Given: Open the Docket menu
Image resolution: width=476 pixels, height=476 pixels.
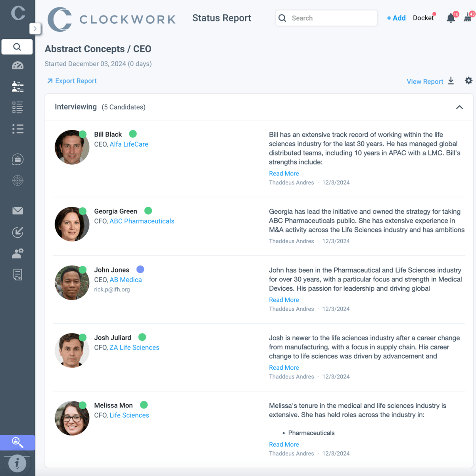Looking at the screenshot, I should 423,18.
